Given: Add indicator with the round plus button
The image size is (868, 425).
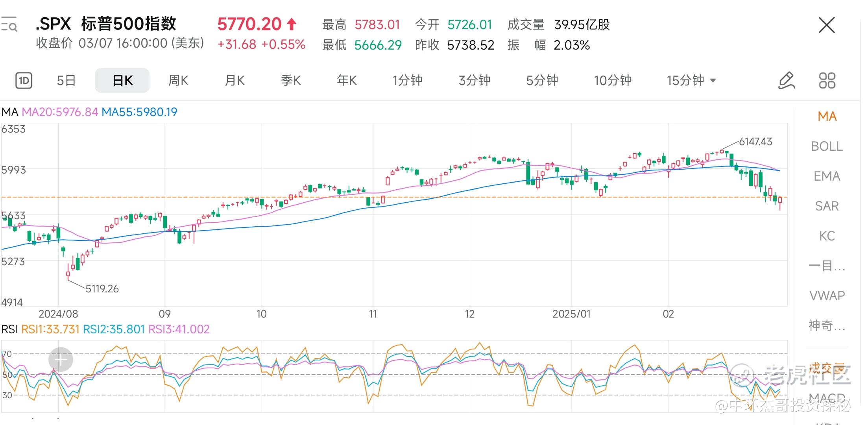Looking at the screenshot, I should 61,359.
